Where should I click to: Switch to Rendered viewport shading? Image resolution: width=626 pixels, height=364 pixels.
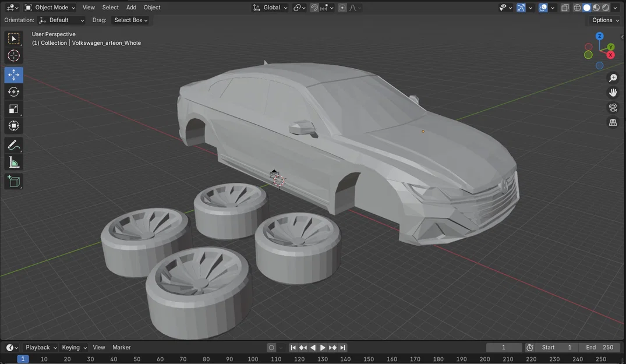coord(606,8)
